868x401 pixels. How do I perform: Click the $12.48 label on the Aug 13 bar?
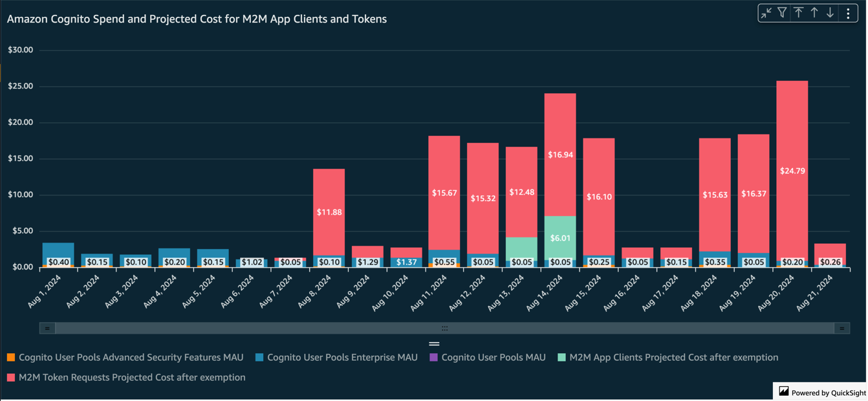(521, 191)
